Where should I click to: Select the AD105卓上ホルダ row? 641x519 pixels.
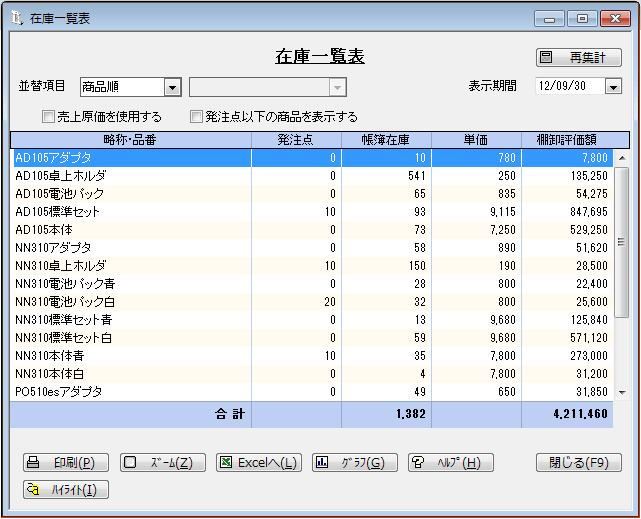point(313,176)
